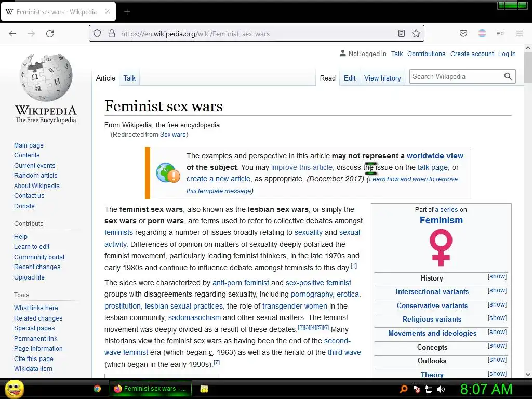Open Random article in the sidebar
Screen dimensions: 532x399
36,176
